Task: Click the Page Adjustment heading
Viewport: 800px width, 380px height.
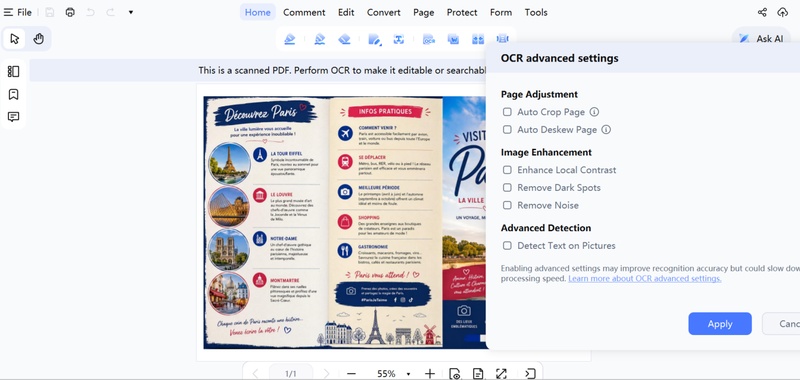Action: click(539, 94)
